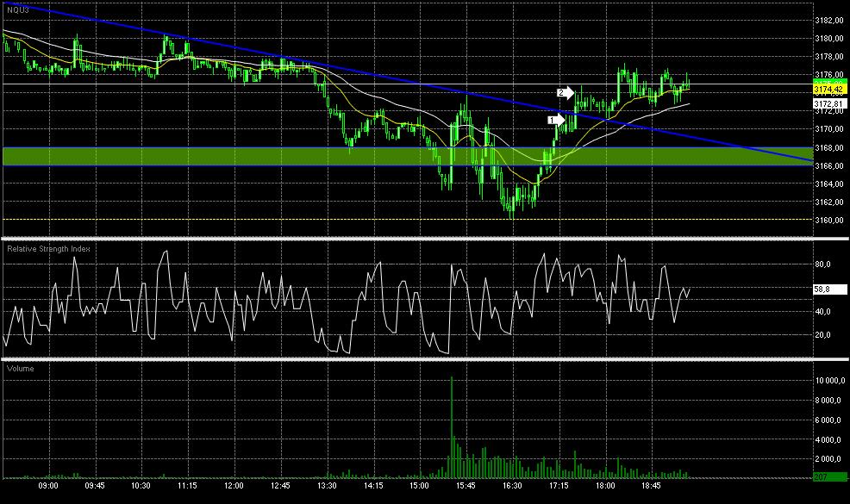850x504 pixels.
Task: Click the divider between price and RSI panels
Action: [425, 239]
